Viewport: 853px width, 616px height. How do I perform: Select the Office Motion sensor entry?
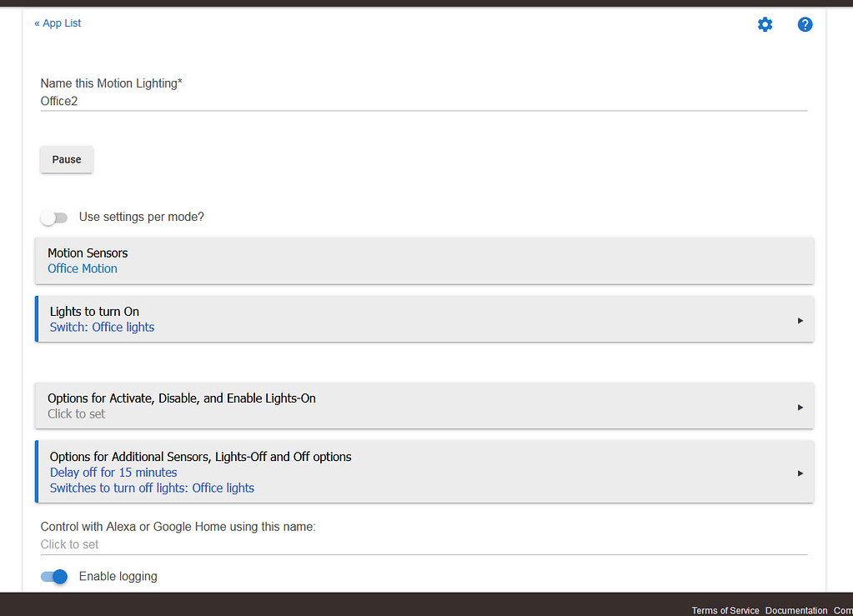pyautogui.click(x=83, y=268)
